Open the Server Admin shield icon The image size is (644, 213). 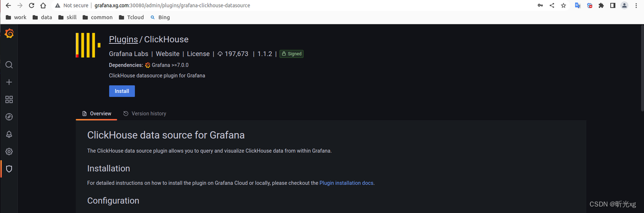tap(9, 169)
